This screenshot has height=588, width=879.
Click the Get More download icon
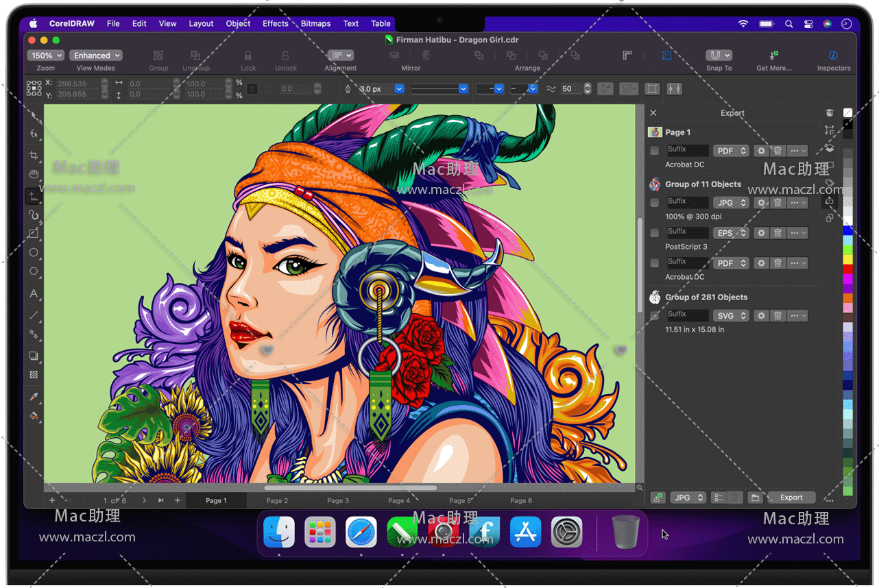point(773,56)
